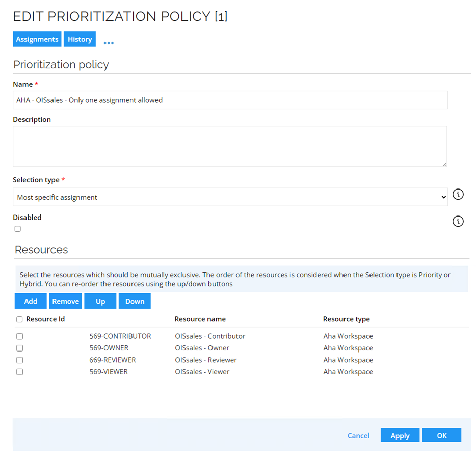Select the 569-OWNER row checkbox
476x459 pixels.
[x=20, y=348]
